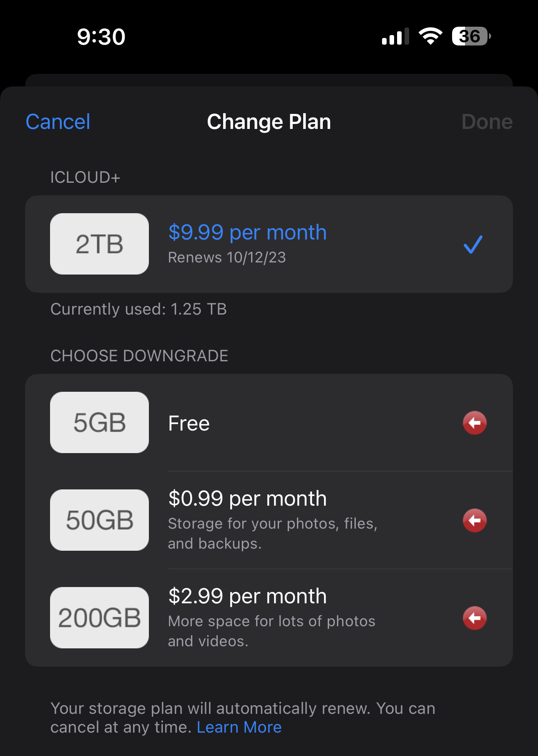Cancel the plan change
The width and height of the screenshot is (538, 756).
point(58,122)
